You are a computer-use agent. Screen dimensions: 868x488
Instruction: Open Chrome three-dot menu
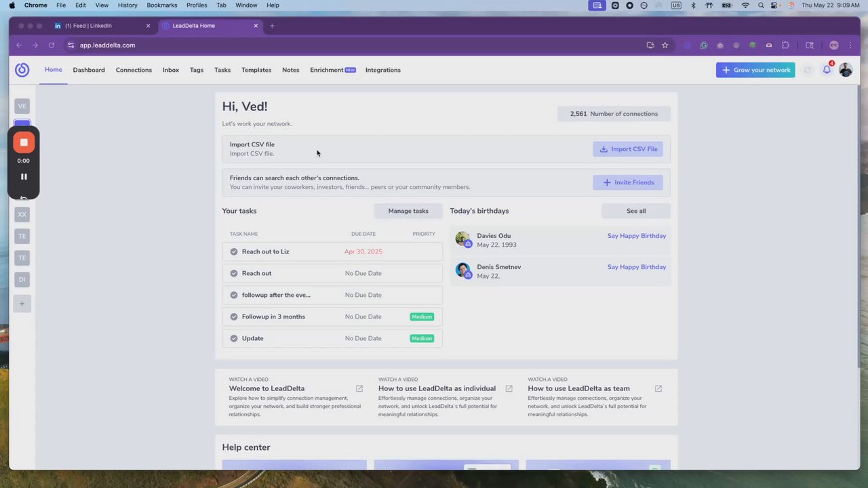[850, 45]
